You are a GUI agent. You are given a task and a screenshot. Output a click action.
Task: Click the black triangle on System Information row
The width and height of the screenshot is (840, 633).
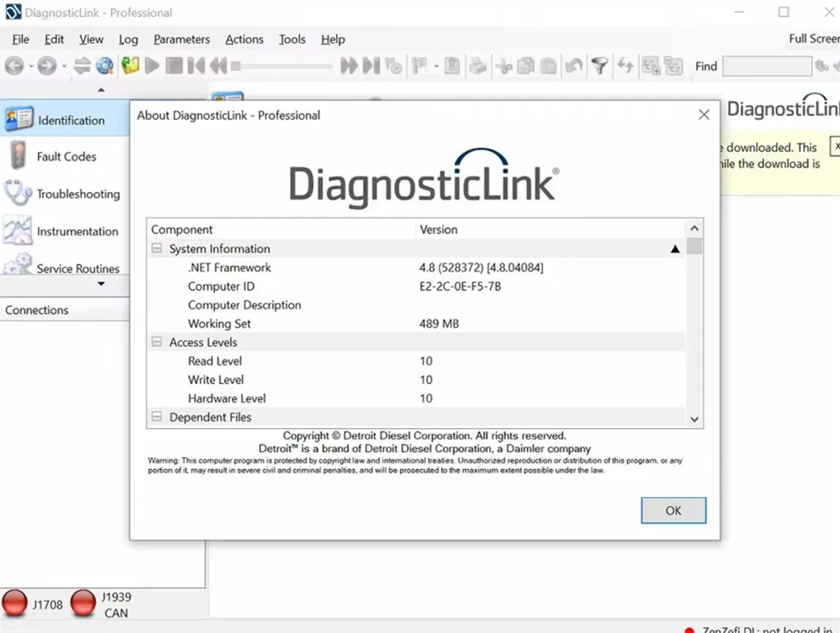675,249
